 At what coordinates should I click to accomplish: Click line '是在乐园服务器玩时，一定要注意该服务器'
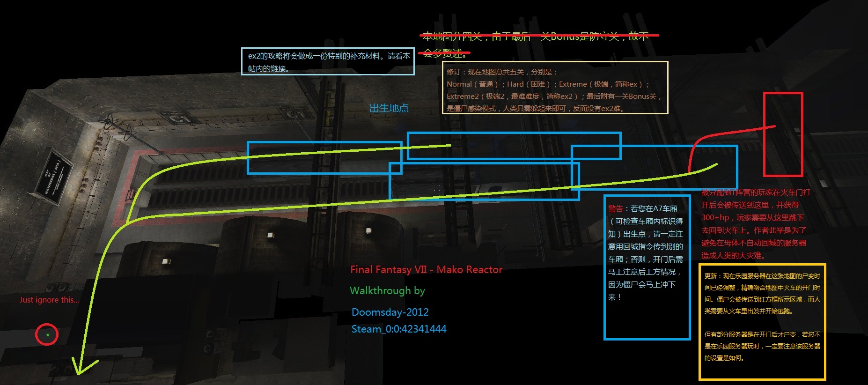pyautogui.click(x=762, y=346)
